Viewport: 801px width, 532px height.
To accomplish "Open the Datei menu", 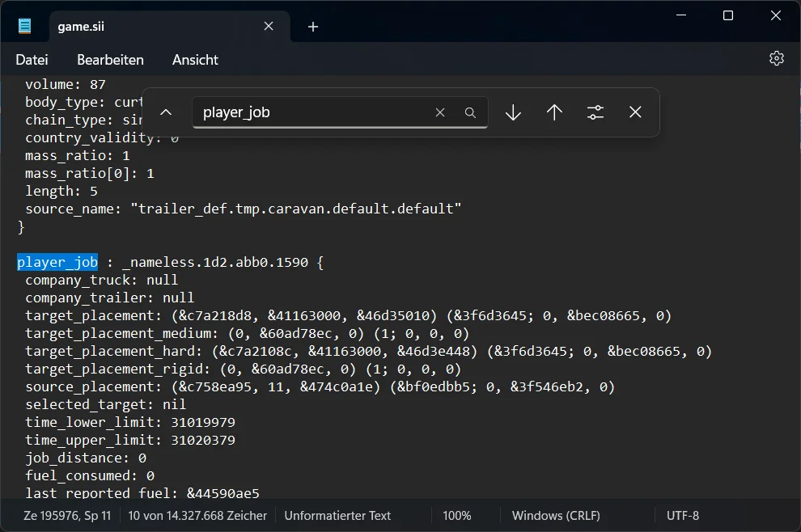I will (x=32, y=60).
